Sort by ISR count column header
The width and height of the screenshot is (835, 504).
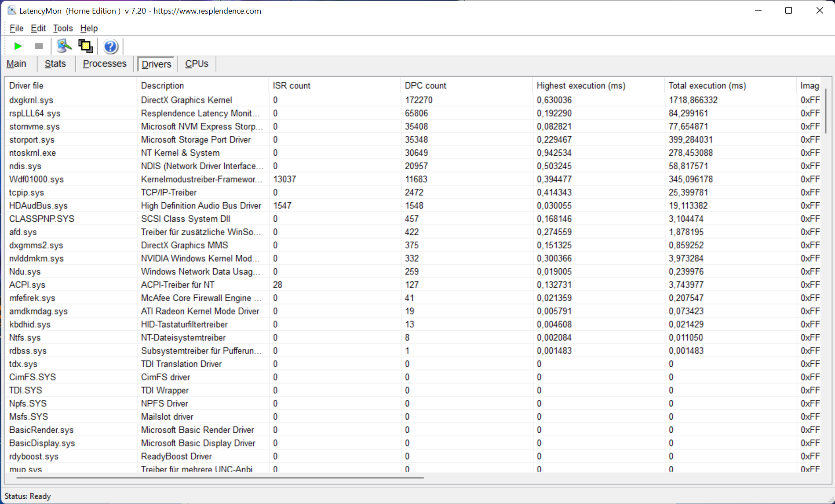click(292, 85)
